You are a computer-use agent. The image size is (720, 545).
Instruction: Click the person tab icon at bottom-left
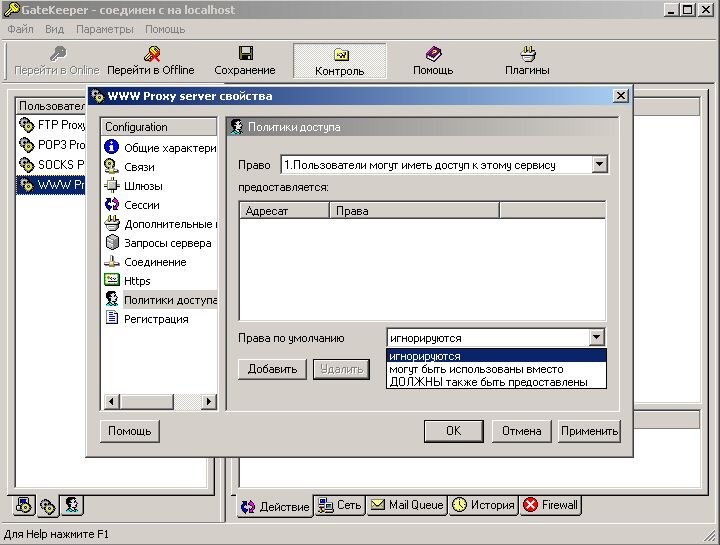coord(71,505)
